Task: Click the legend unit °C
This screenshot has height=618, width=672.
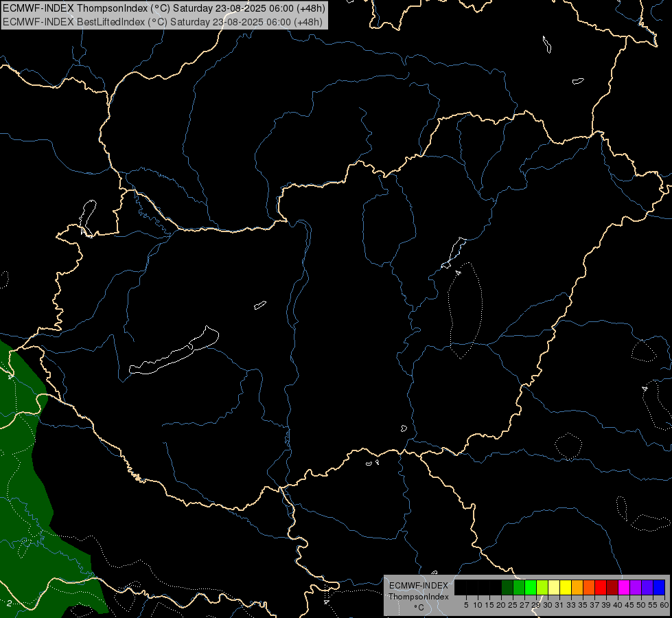Action: (x=419, y=608)
